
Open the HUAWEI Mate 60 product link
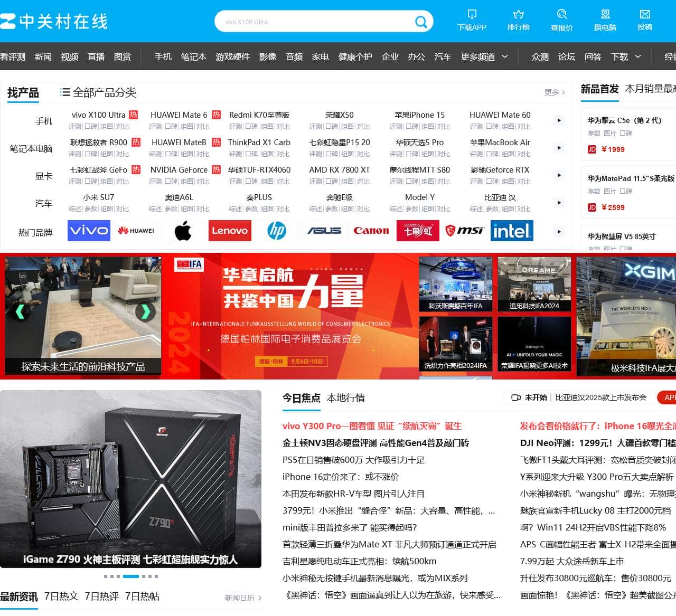click(x=500, y=115)
